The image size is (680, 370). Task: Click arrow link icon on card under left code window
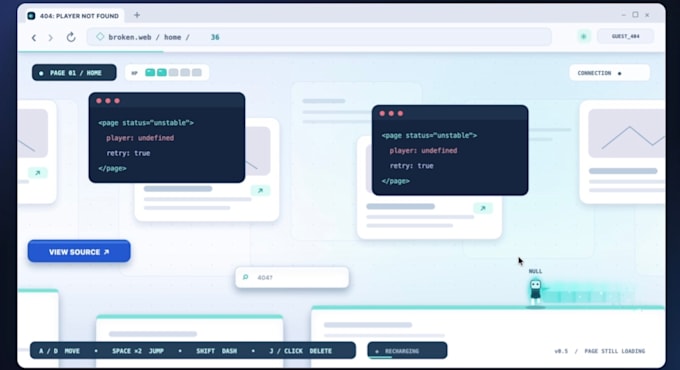tap(260, 190)
